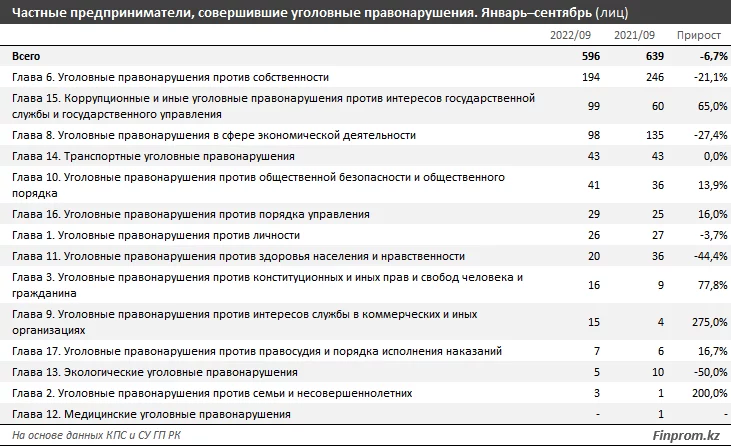Click the value 9 in Глава 3 row

[x=661, y=285]
